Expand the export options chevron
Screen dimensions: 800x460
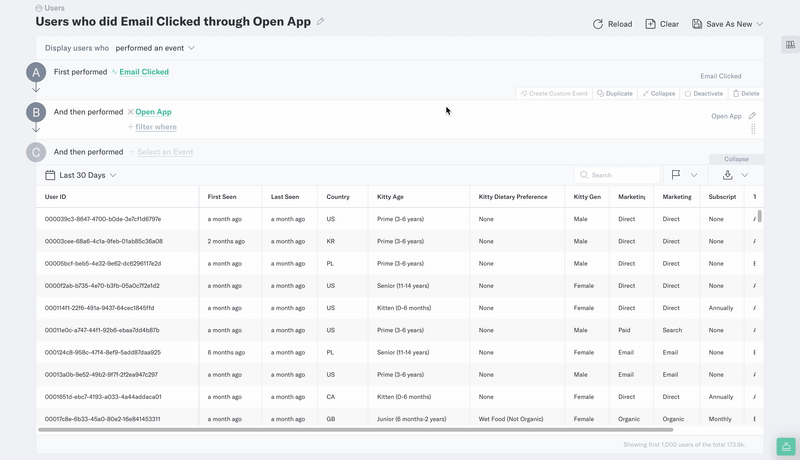click(744, 175)
